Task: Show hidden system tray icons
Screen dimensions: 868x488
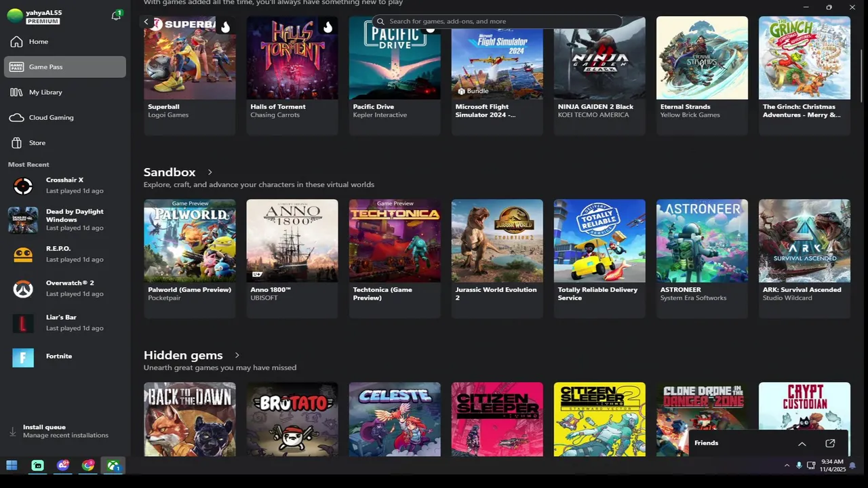Action: coord(787,466)
